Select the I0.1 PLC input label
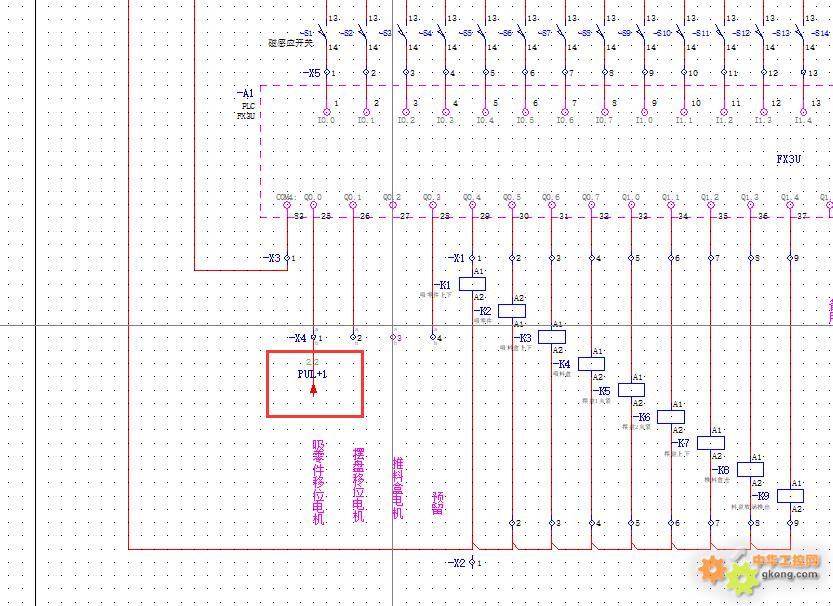833x606 pixels. pos(366,121)
